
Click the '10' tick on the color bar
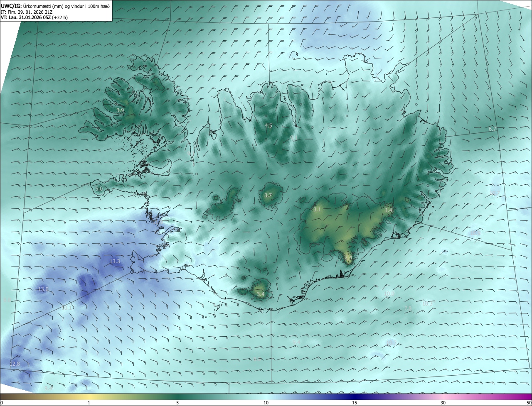click(266, 403)
